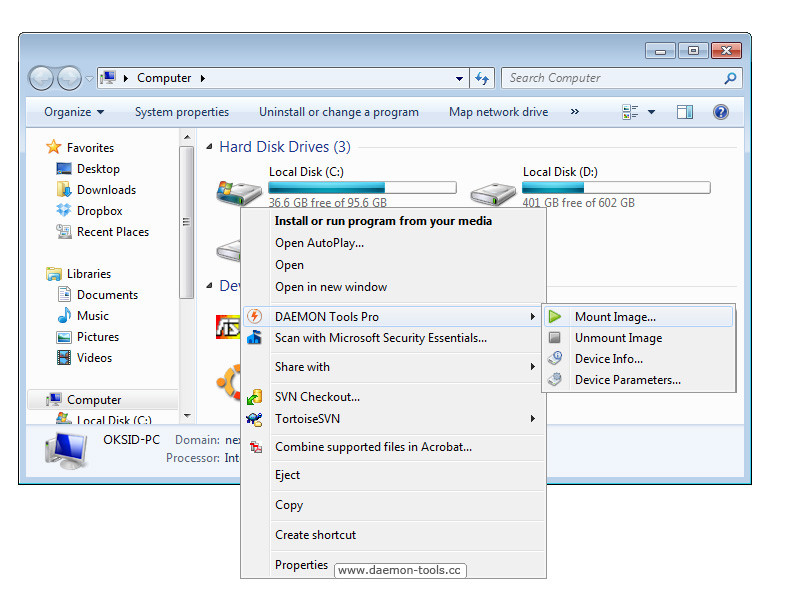Click the DAEMON Tools Pro lightning icon

pos(254,316)
